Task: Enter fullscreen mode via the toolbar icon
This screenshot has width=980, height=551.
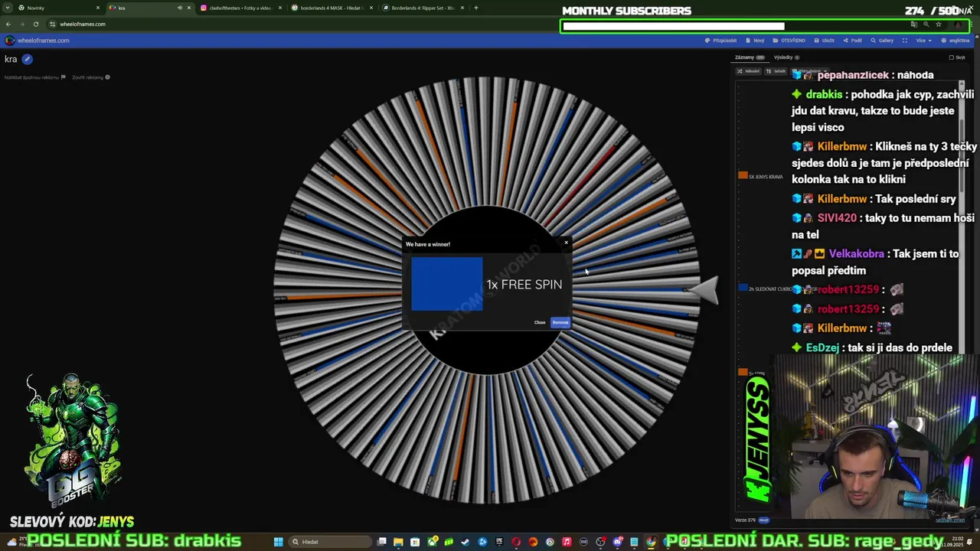Action: point(905,41)
